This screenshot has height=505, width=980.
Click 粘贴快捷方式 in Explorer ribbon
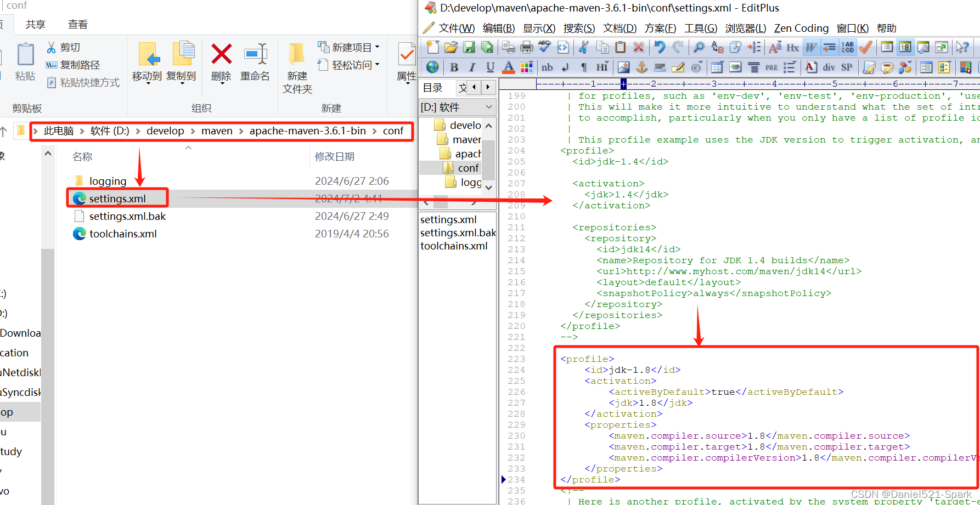tap(83, 82)
